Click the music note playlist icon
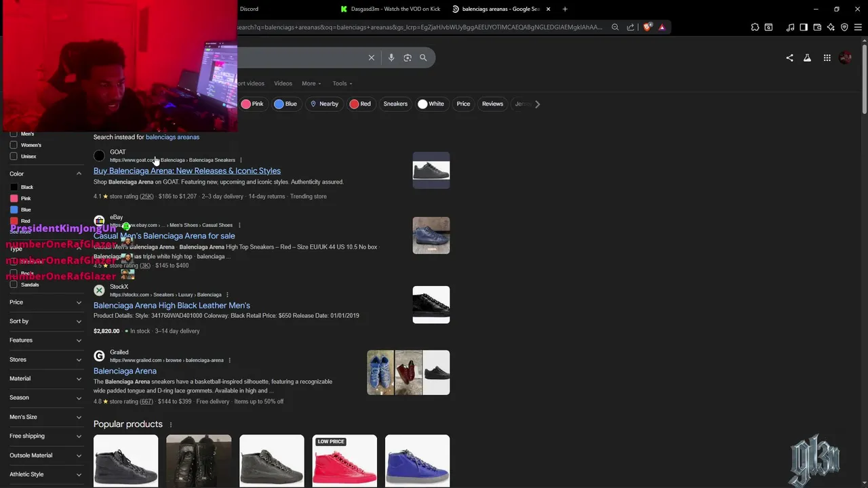 pyautogui.click(x=790, y=27)
